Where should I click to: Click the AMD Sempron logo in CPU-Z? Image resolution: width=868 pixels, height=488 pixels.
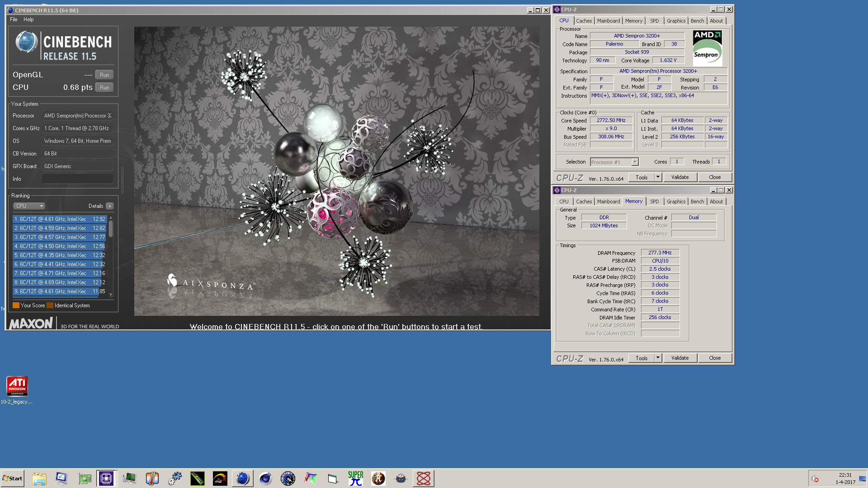point(708,49)
